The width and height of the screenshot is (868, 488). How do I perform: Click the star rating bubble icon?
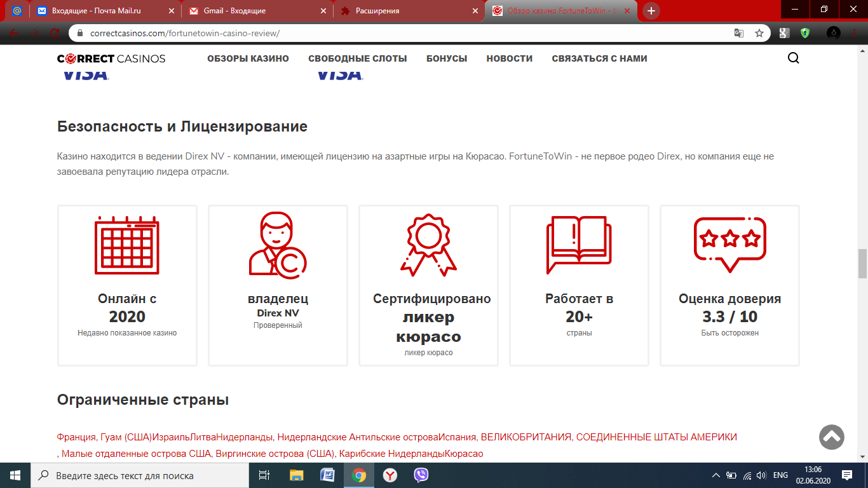point(729,245)
